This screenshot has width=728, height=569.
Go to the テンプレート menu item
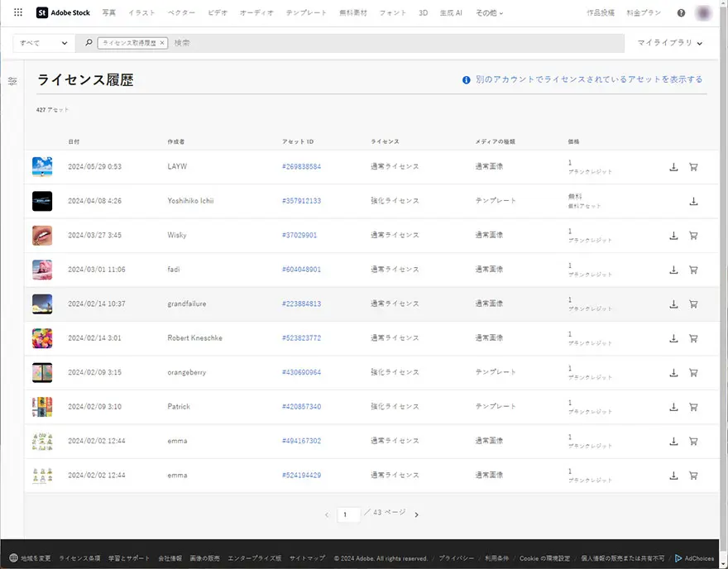coord(306,13)
